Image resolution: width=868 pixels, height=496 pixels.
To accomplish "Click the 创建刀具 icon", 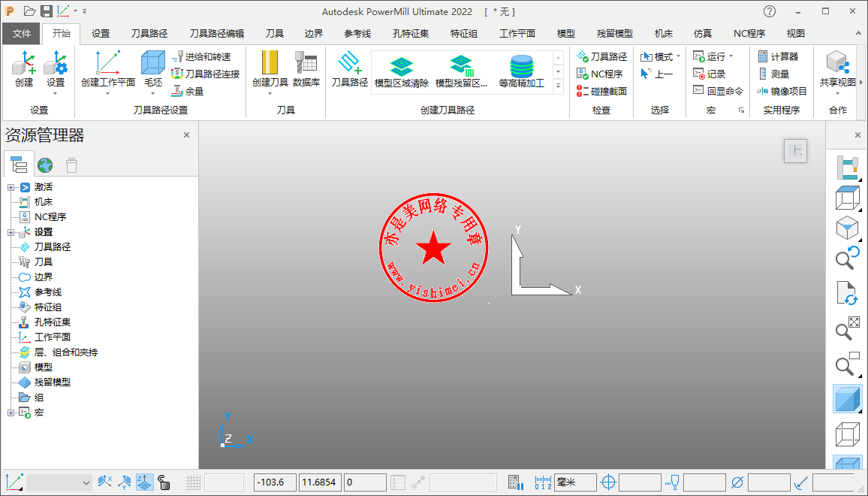I will pos(270,68).
